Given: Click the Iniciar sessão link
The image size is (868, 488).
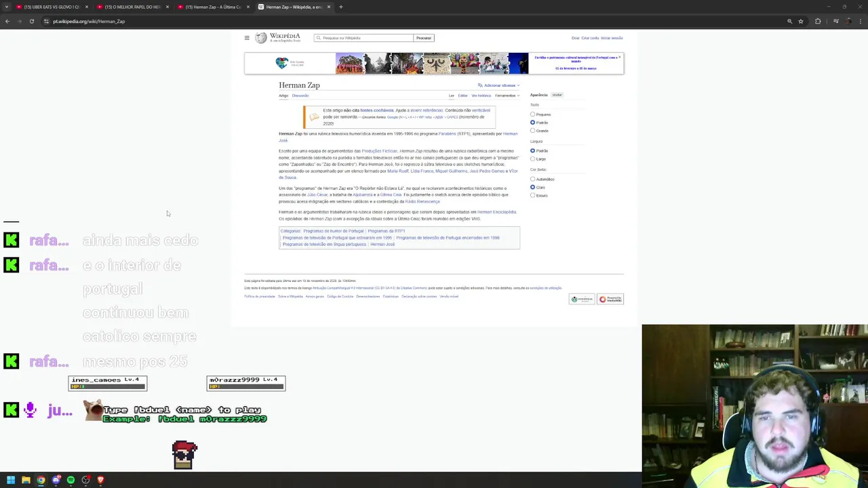Looking at the screenshot, I should pyautogui.click(x=612, y=38).
